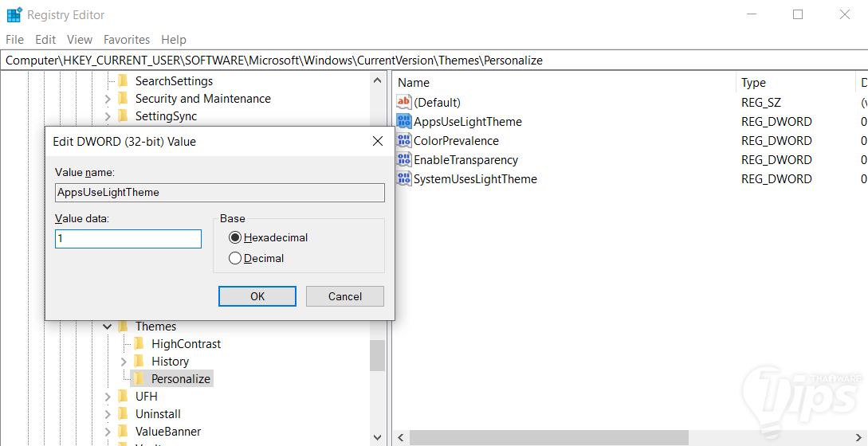Close the Edit DWORD dialog with X
Image resolution: width=868 pixels, height=446 pixels.
coord(378,142)
